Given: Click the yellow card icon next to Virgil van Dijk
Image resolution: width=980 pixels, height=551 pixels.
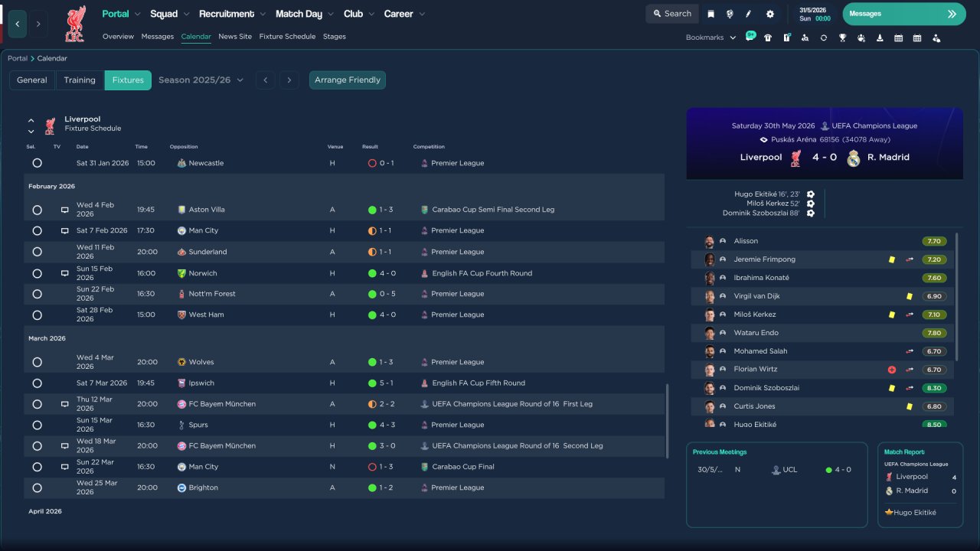Looking at the screenshot, I should pyautogui.click(x=909, y=296).
